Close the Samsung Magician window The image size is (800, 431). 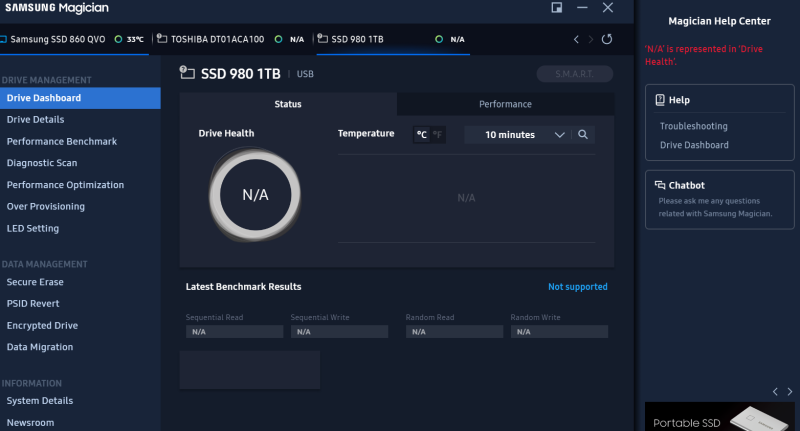pyautogui.click(x=608, y=8)
